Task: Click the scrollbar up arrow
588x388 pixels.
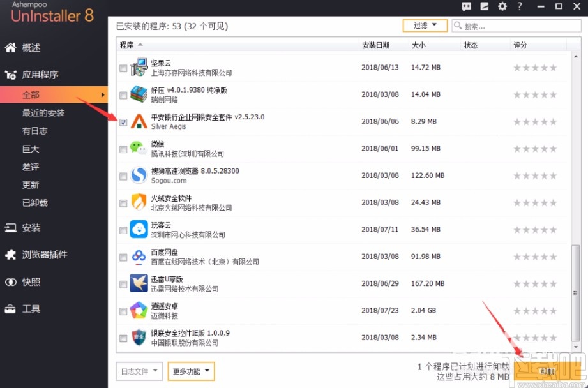Action: click(576, 56)
